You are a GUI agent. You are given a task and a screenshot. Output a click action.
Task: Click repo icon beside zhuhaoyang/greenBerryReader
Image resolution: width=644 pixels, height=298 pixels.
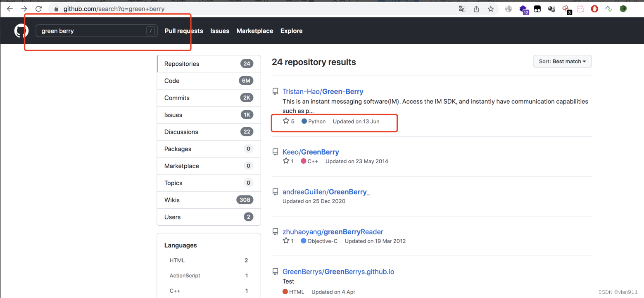pyautogui.click(x=275, y=232)
